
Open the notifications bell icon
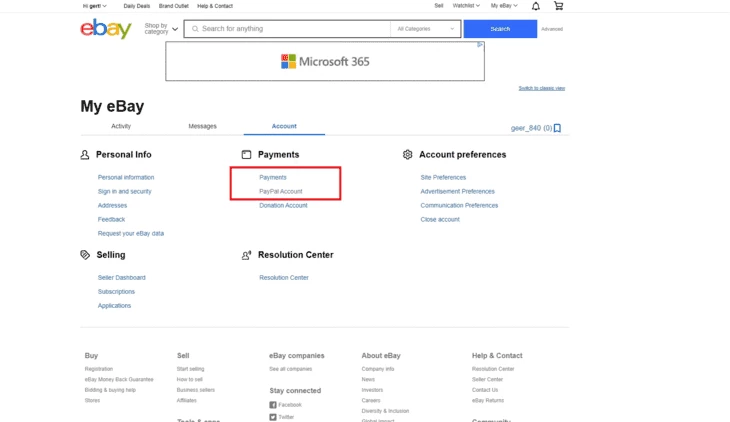[x=535, y=6]
